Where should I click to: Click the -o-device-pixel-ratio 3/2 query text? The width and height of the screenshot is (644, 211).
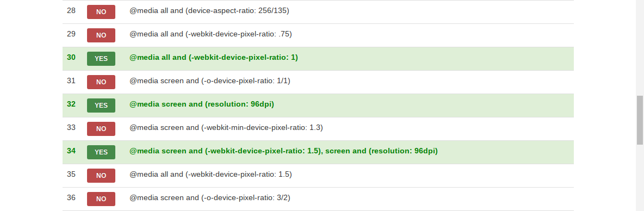tap(210, 198)
